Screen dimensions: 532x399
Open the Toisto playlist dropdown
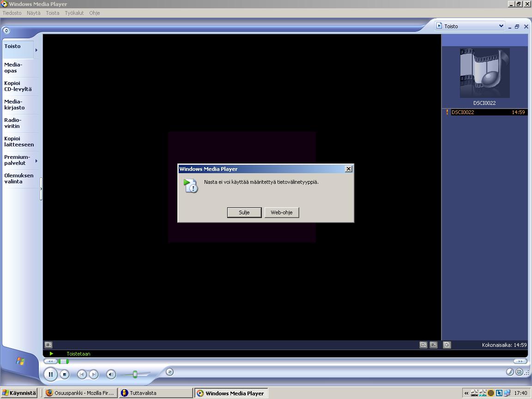point(501,26)
